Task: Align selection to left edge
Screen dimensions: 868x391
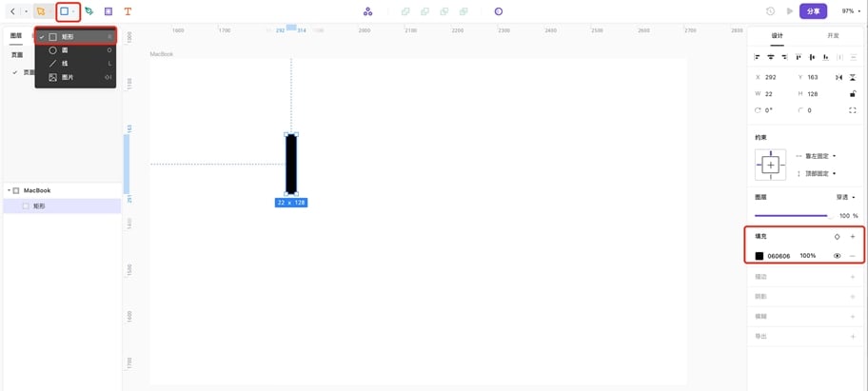Action: click(758, 57)
